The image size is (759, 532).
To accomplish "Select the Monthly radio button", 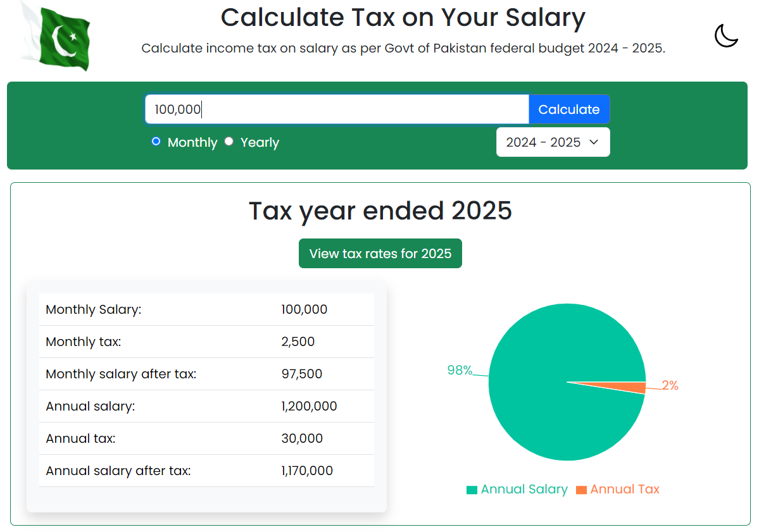I will point(156,142).
